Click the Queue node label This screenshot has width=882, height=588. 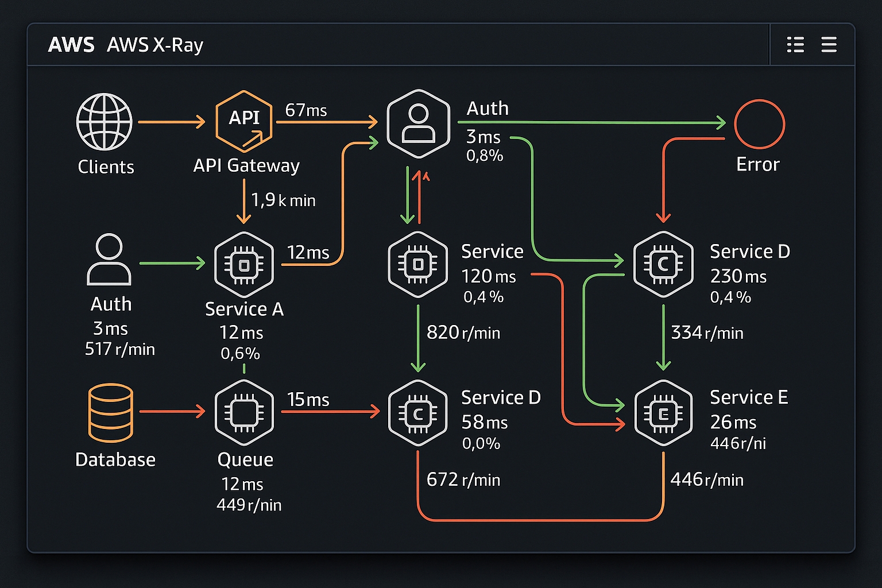click(x=245, y=460)
